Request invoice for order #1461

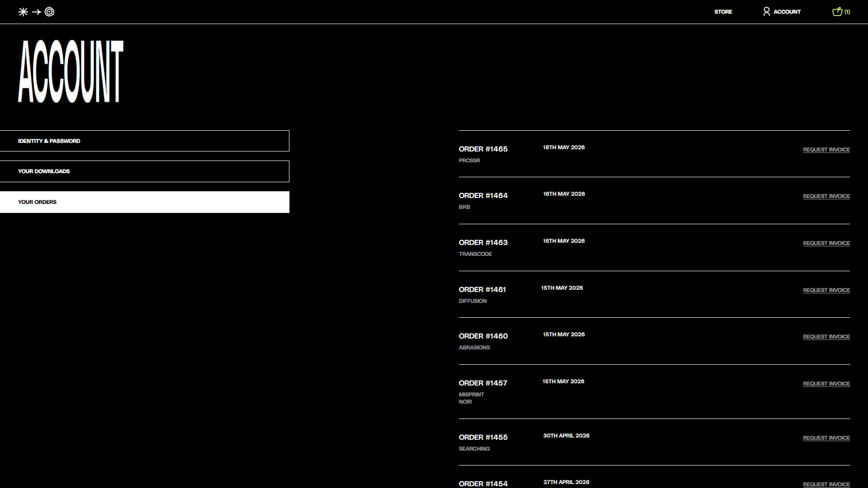point(826,290)
